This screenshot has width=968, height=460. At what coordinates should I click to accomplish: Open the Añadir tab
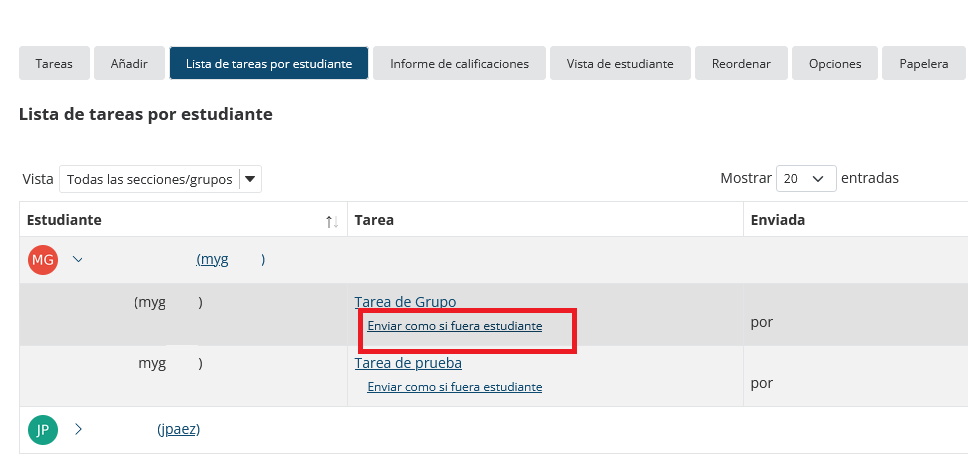[129, 63]
